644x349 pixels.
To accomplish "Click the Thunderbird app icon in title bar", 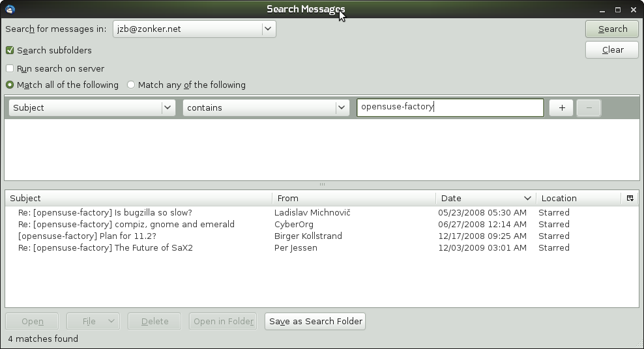I will [10, 9].
